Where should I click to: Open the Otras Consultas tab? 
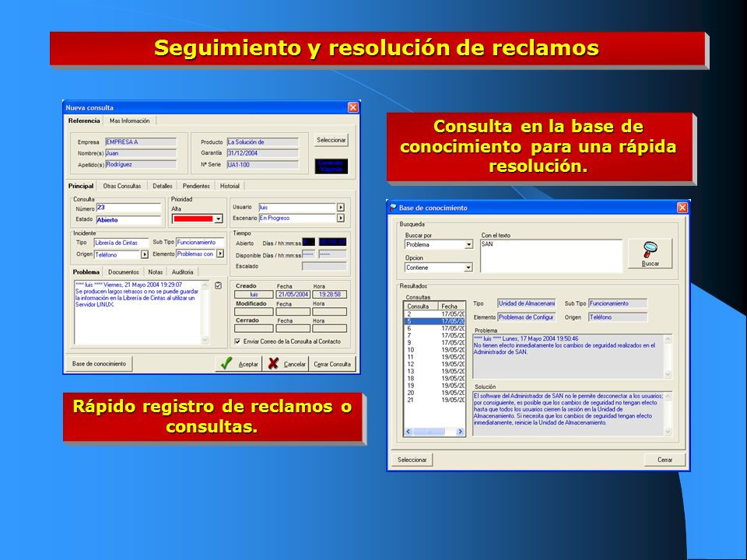122,186
